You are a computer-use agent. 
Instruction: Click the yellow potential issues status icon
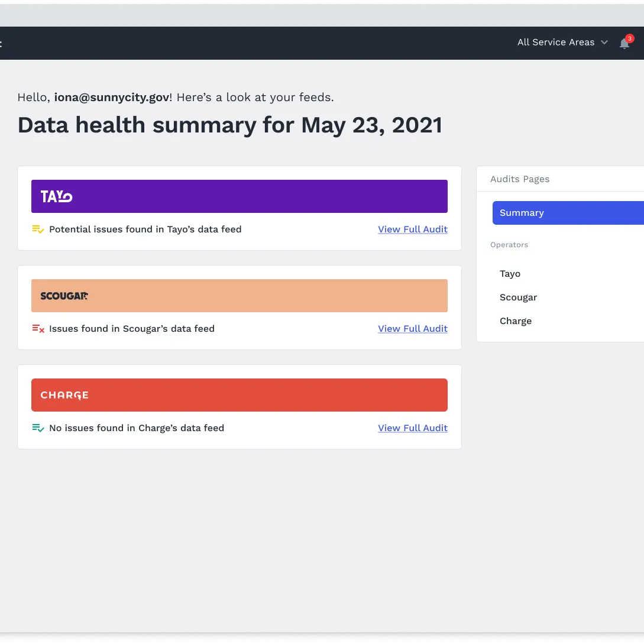point(38,229)
